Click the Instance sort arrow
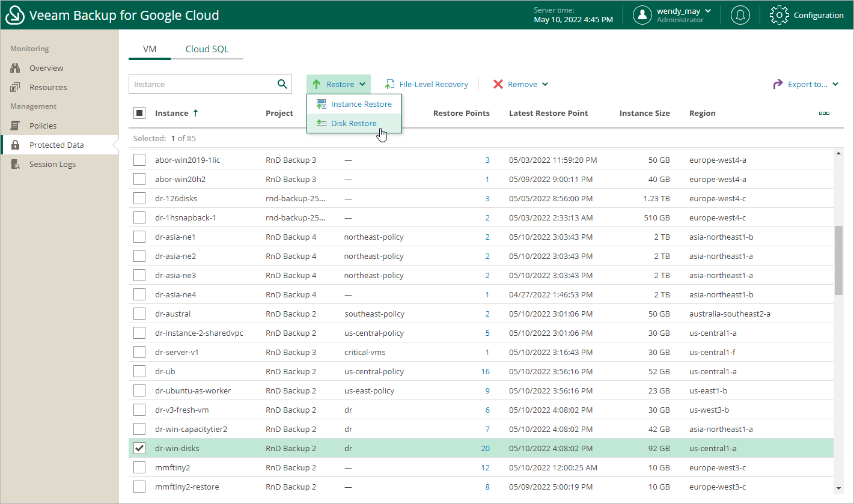The height and width of the screenshot is (504, 854). pos(195,113)
